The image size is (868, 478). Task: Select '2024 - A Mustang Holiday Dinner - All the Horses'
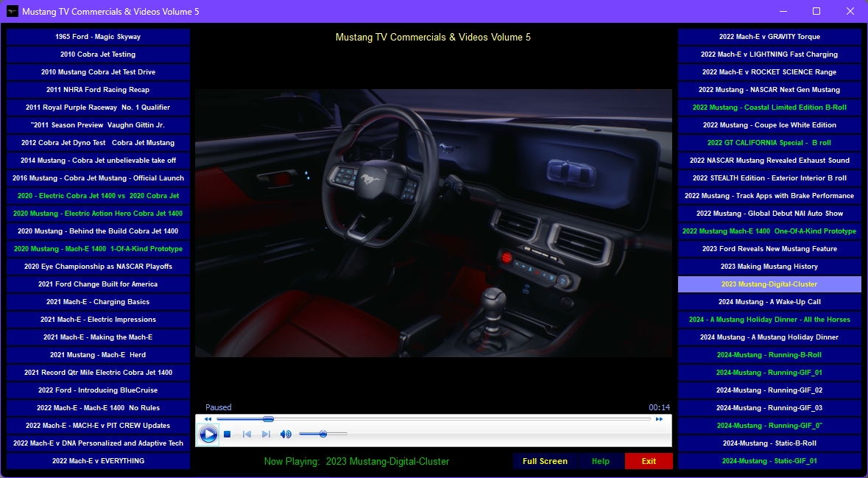pos(769,320)
